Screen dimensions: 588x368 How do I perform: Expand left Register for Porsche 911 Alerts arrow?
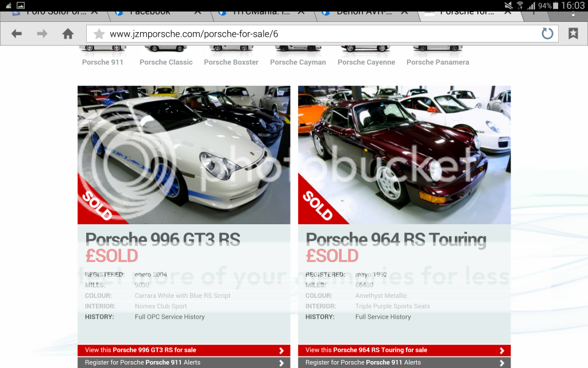(281, 363)
